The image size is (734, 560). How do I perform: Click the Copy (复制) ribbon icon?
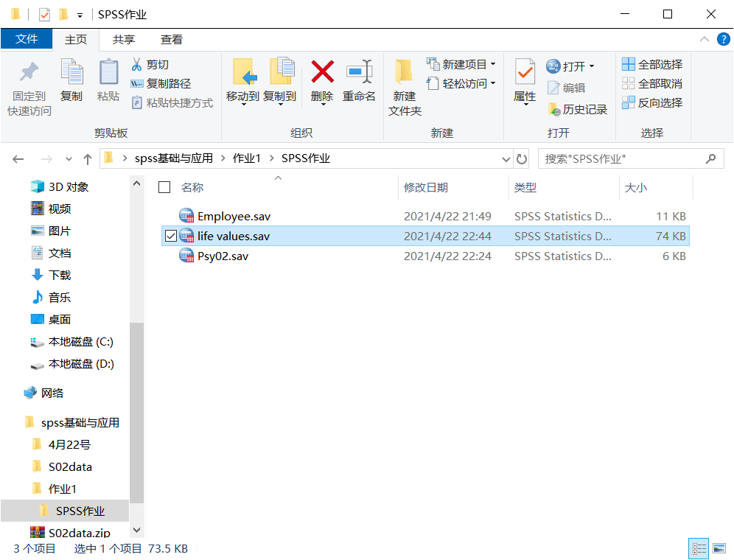click(71, 80)
